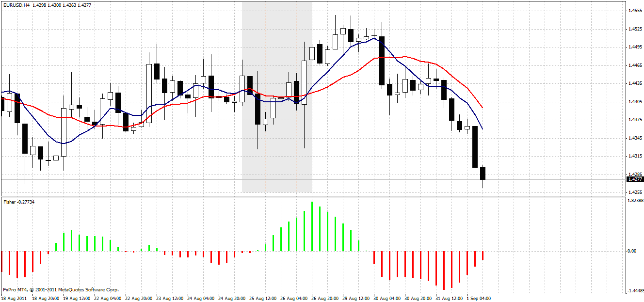Select the 1.4435 price scale value

point(635,83)
